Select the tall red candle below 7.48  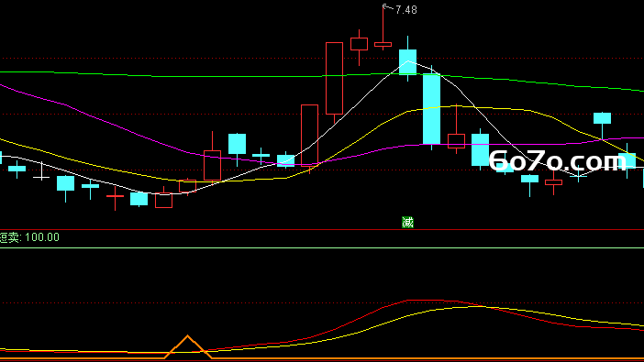[334, 79]
